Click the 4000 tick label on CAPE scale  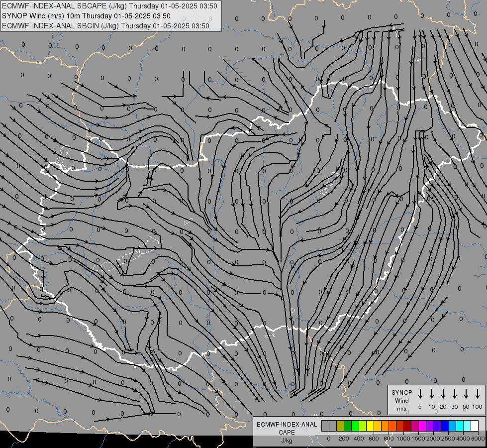pyautogui.click(x=463, y=439)
